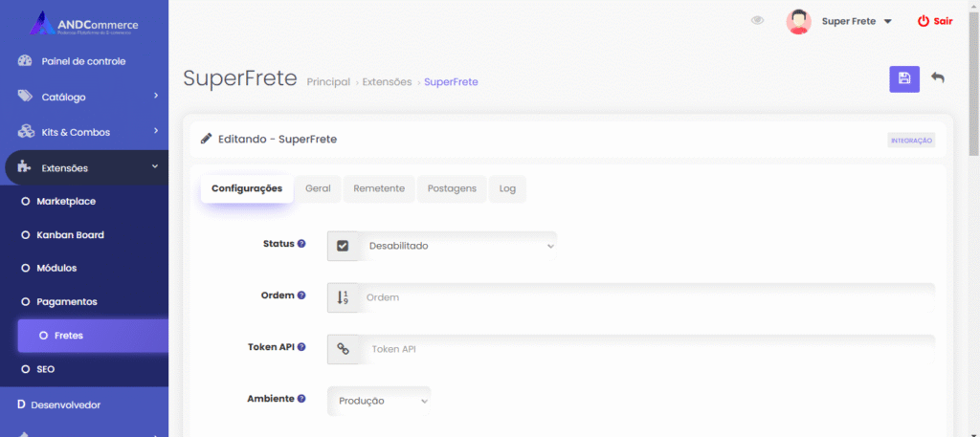Image resolution: width=980 pixels, height=437 pixels.
Task: Click the D icon for Desenvolvedor
Action: pos(21,404)
